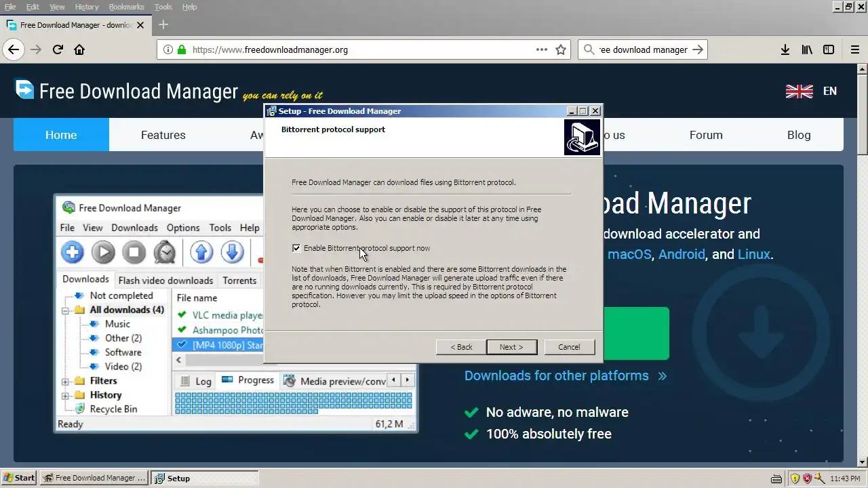Viewport: 868px width, 488px height.
Task: Click the green padlock security icon
Action: click(x=181, y=49)
